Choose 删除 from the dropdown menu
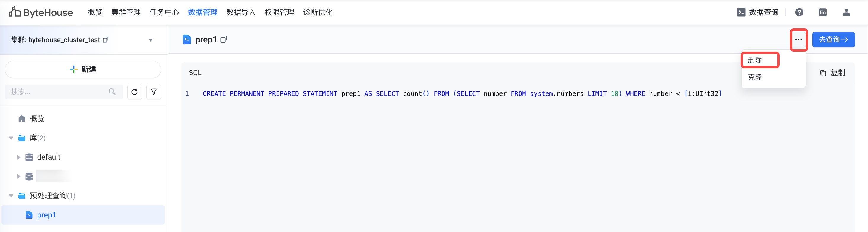Viewport: 868px width, 232px height. (773, 60)
